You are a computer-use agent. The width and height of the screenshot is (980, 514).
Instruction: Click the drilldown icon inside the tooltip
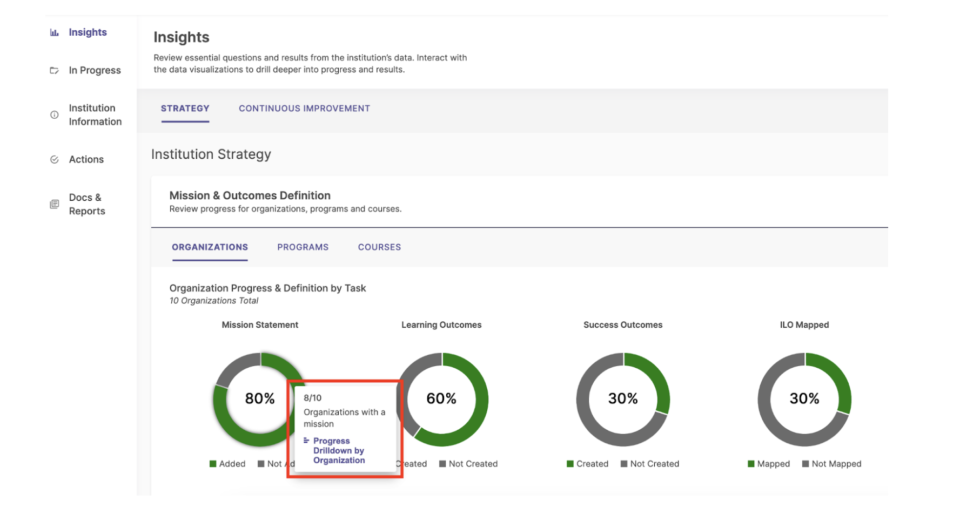[x=306, y=441]
